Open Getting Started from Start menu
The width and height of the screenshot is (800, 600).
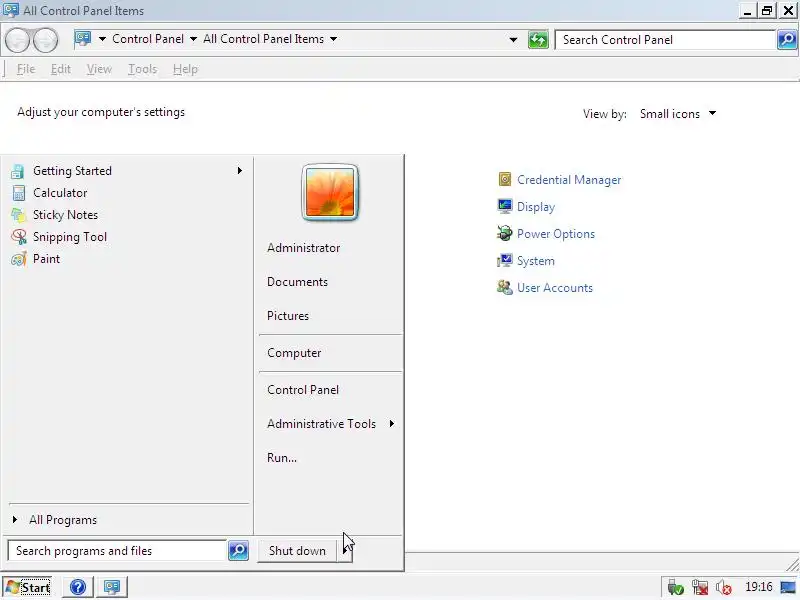(x=127, y=171)
